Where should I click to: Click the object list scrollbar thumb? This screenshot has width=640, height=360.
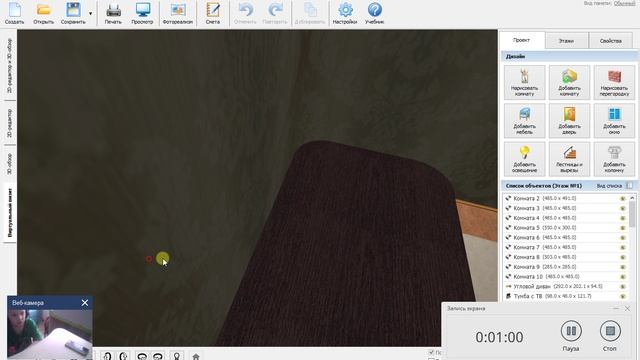[x=632, y=214]
